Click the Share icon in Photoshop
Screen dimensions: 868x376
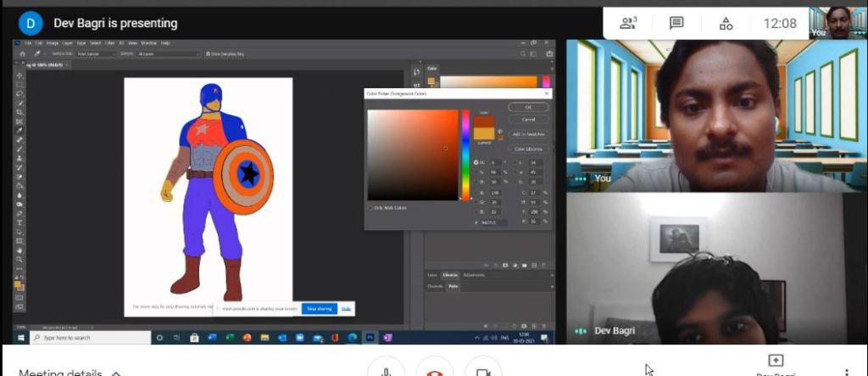[x=549, y=53]
